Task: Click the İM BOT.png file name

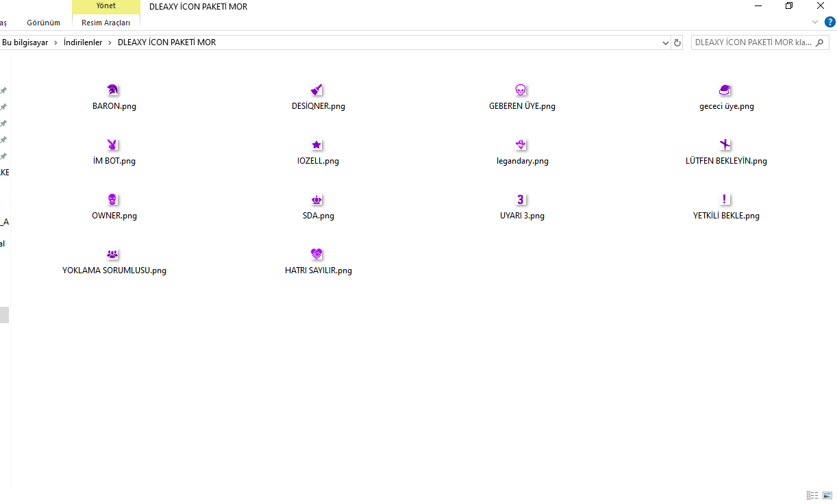Action: click(x=114, y=161)
